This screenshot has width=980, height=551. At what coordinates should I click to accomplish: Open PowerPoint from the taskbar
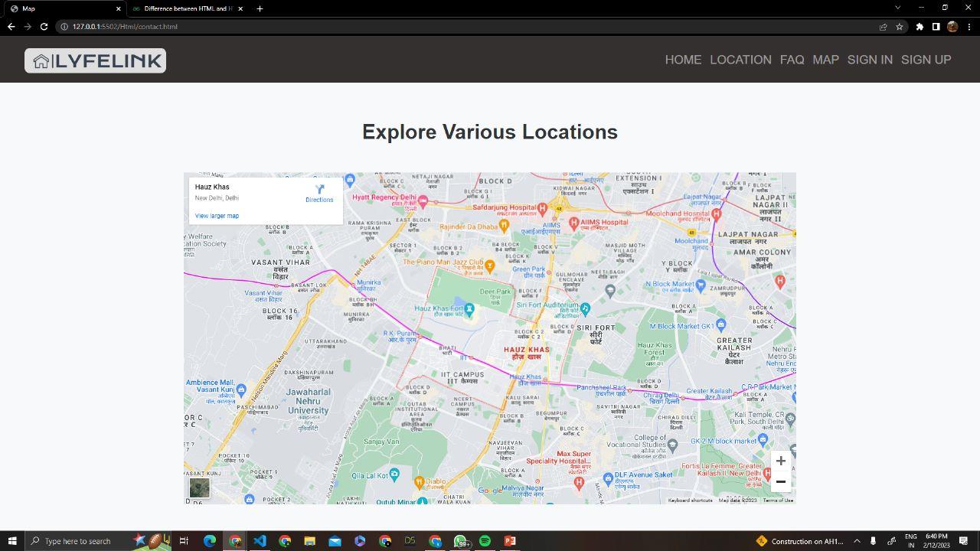510,541
